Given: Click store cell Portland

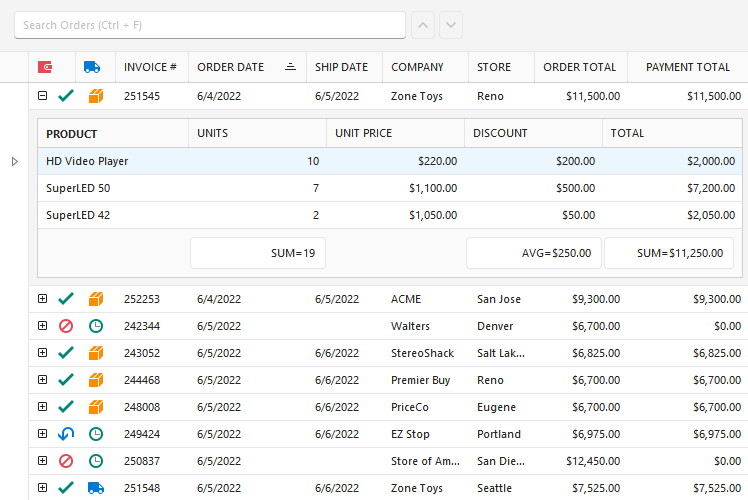Looking at the screenshot, I should 499,434.
